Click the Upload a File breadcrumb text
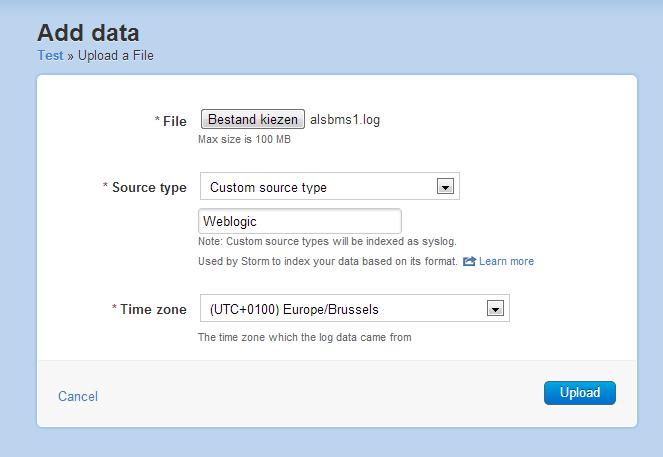Screen dimensions: 663x457 (x=115, y=56)
